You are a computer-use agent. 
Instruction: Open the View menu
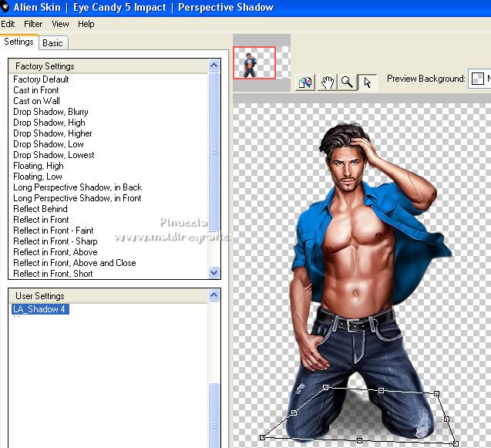click(x=60, y=24)
